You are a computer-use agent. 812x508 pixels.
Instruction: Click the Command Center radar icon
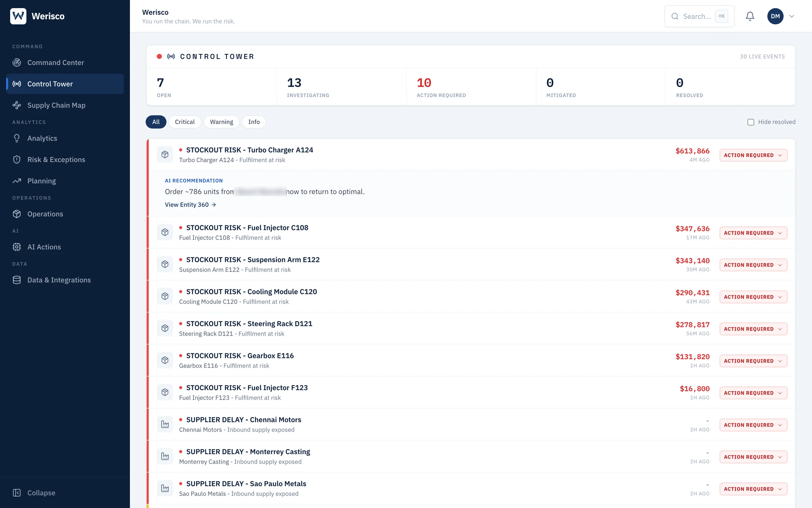pyautogui.click(x=17, y=63)
